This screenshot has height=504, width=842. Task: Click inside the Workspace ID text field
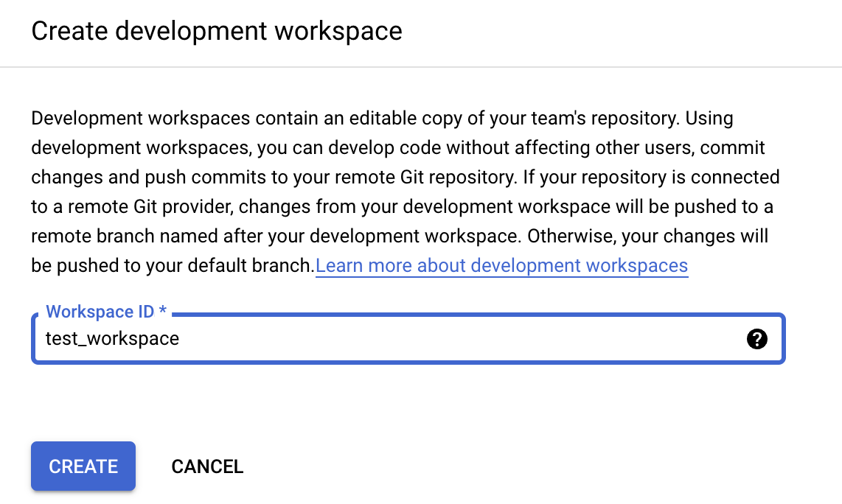pyautogui.click(x=369, y=339)
